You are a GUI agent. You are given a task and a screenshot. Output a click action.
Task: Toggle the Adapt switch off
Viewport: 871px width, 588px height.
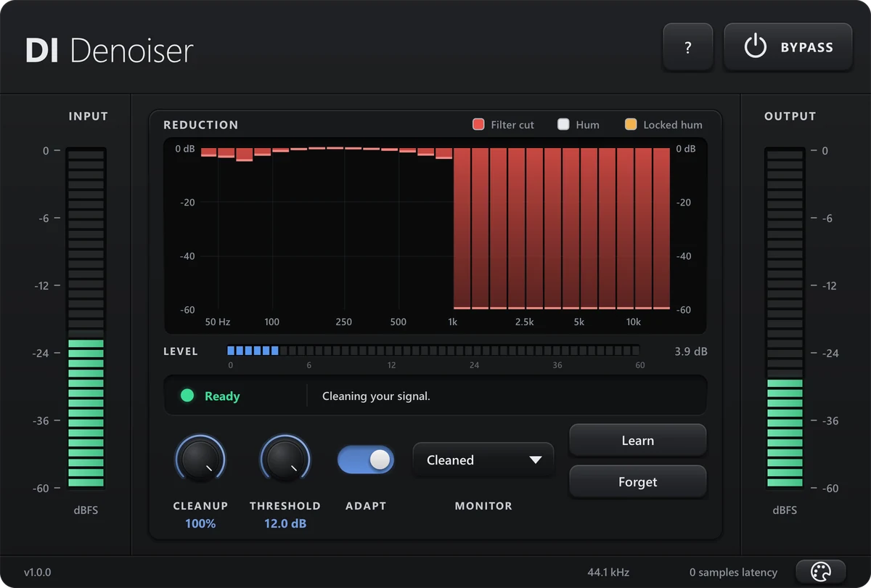366,460
